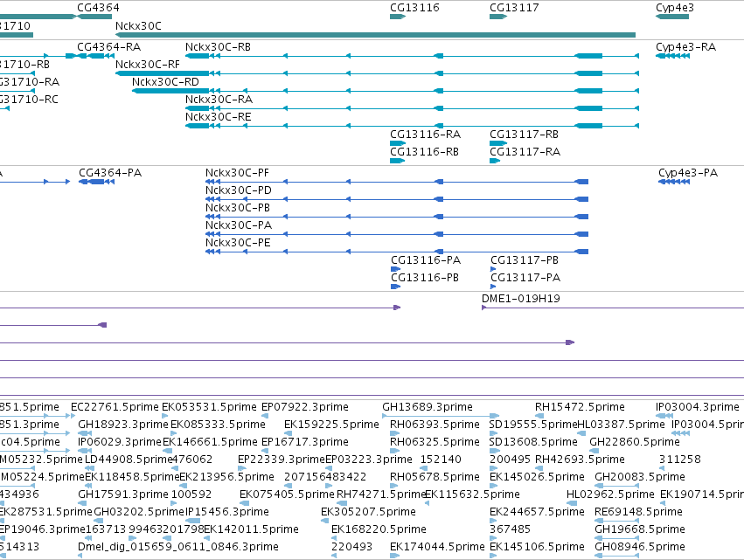Open the CG4364-PA protein label

[110, 173]
